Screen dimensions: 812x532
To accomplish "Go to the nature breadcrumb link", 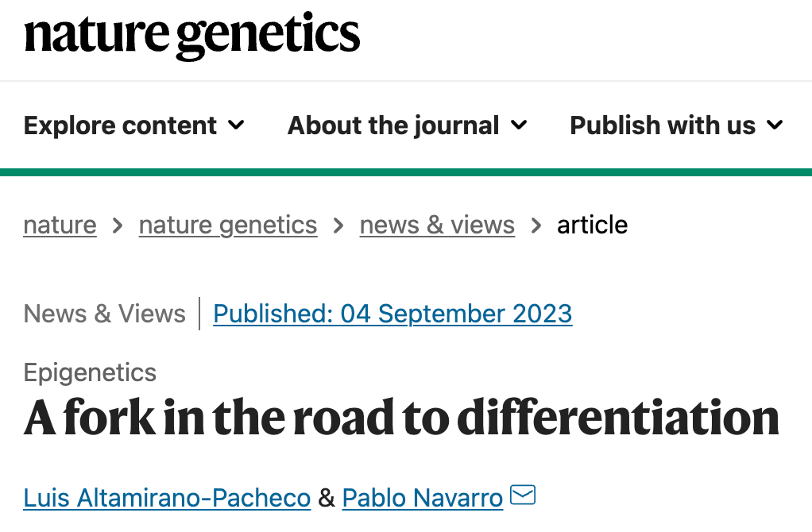I will coord(60,226).
